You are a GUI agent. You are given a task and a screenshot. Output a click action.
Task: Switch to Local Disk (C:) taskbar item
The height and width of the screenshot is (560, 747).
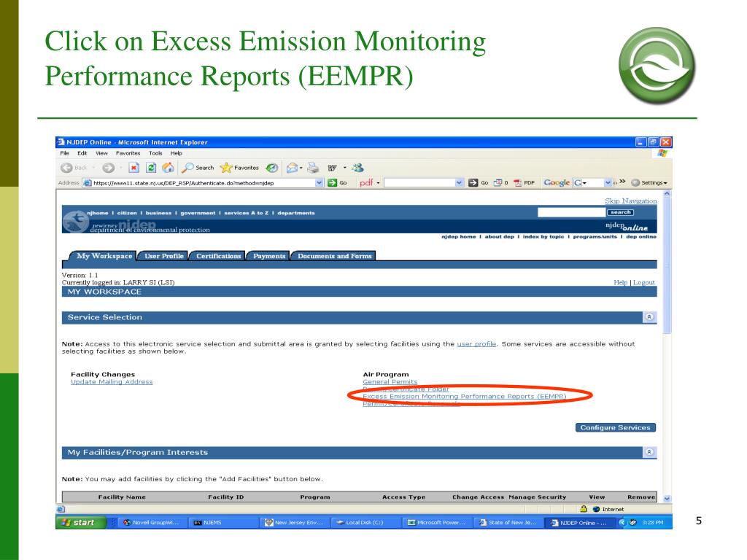point(365,522)
